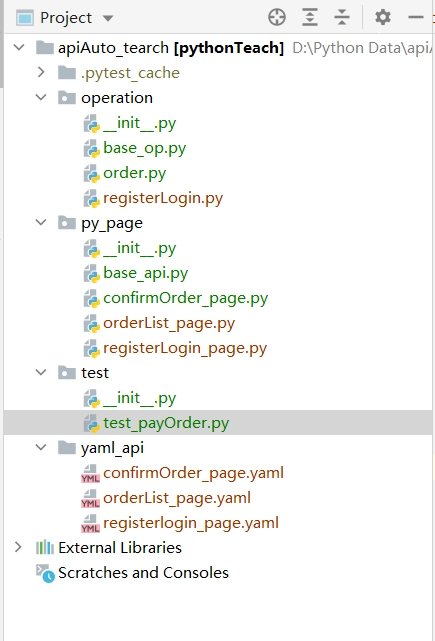The height and width of the screenshot is (641, 435).
Task: Click the Python icon of orderList_page.py
Action: [x=92, y=323]
